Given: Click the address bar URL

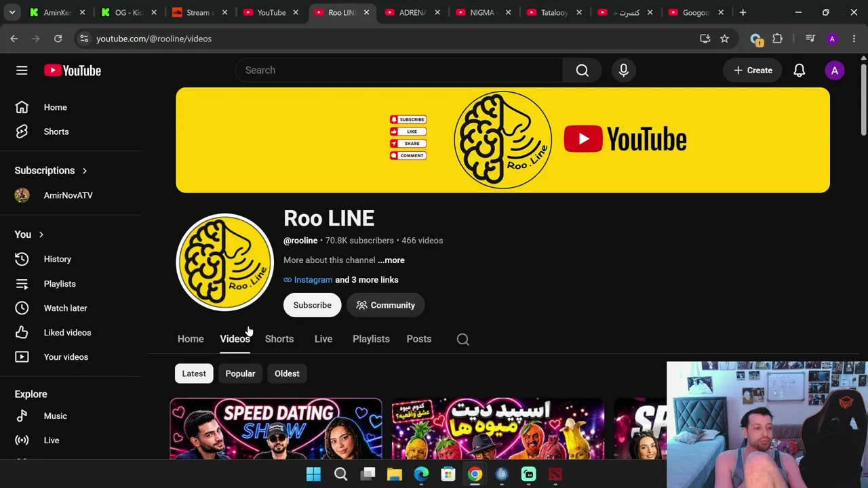Looking at the screenshot, I should coord(154,39).
